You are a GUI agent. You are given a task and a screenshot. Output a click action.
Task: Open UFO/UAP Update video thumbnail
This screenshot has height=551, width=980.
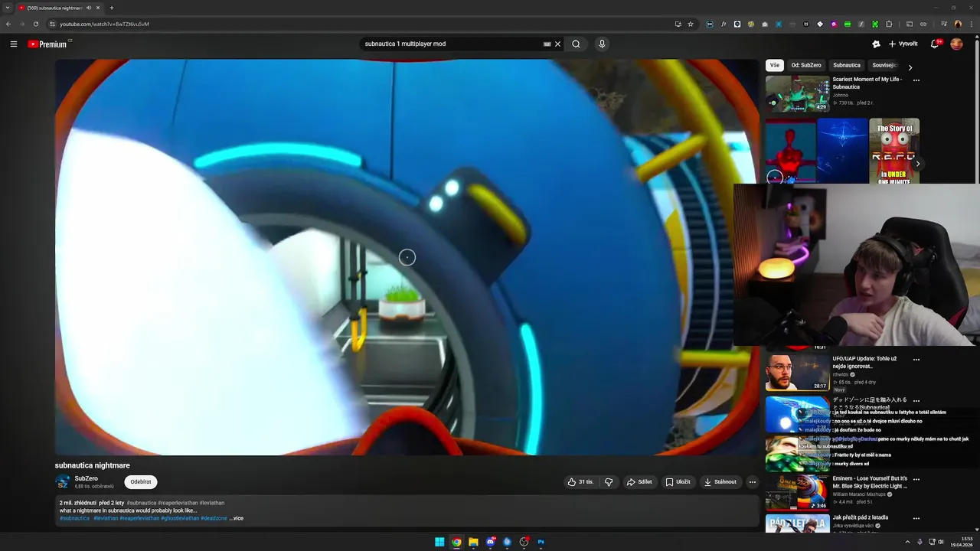797,373
